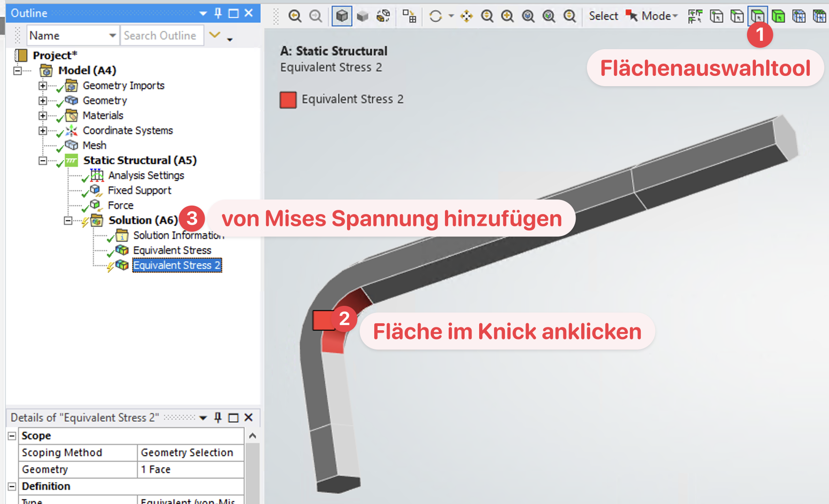Pin the Outline panel
Viewport: 829px width, 504px height.
tap(217, 13)
